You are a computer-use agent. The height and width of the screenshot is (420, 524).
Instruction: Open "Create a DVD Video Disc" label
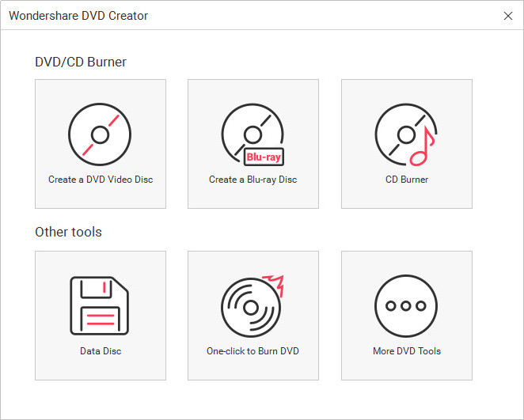tap(101, 180)
